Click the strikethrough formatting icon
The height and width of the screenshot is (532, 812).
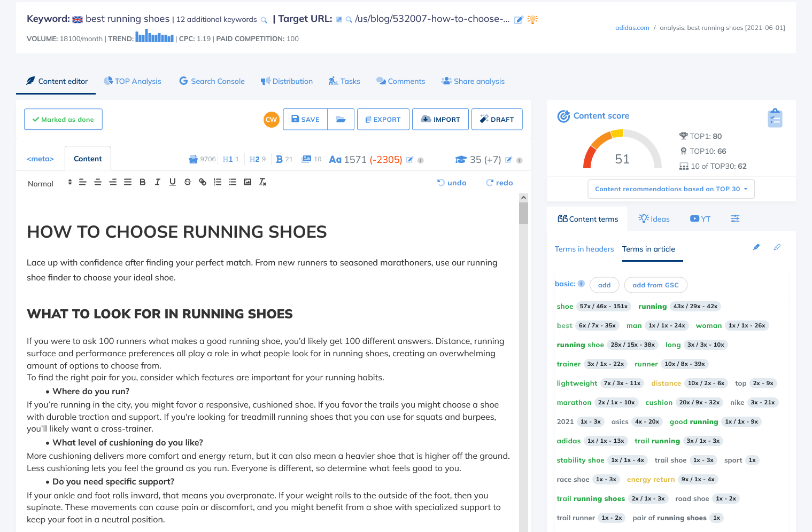pos(188,182)
